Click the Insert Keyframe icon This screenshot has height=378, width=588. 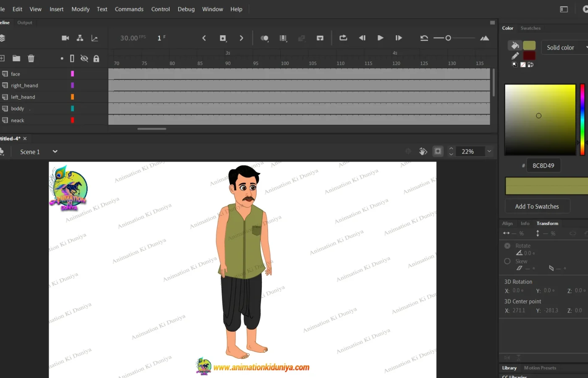pyautogui.click(x=223, y=38)
